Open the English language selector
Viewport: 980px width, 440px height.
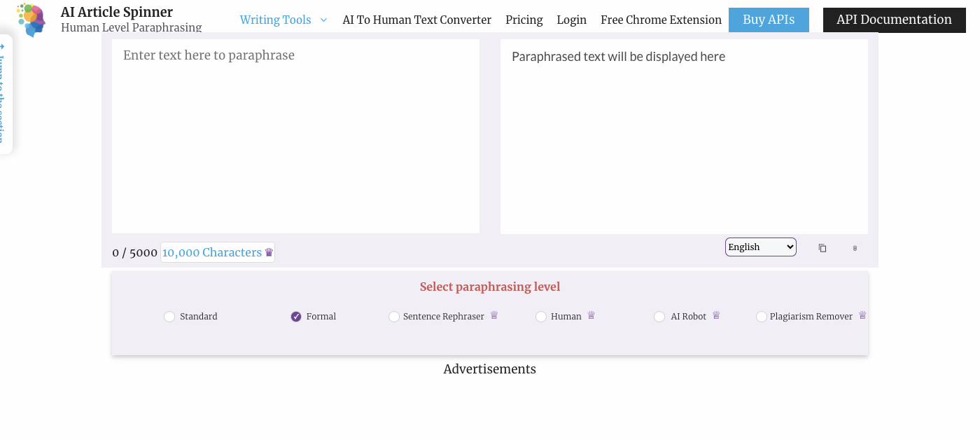coord(760,247)
